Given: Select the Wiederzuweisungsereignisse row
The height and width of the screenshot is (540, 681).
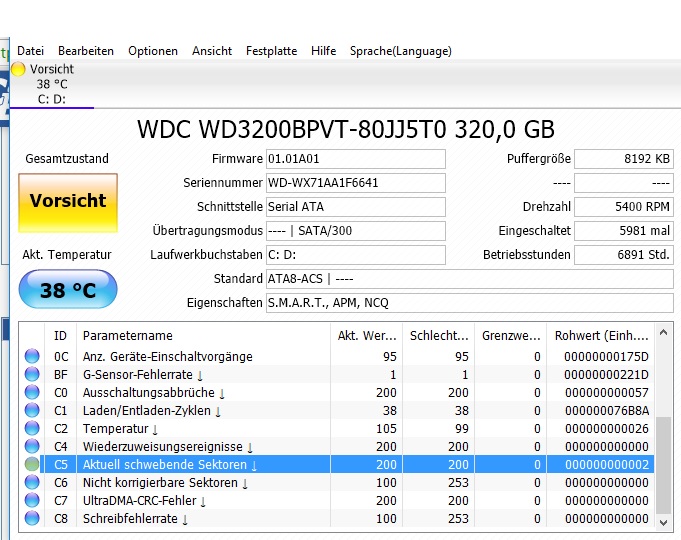Looking at the screenshot, I should click(337, 447).
